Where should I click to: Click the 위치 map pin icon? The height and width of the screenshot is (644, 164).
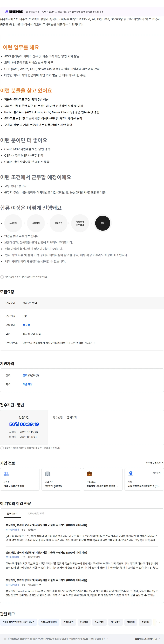[x=131, y=474]
